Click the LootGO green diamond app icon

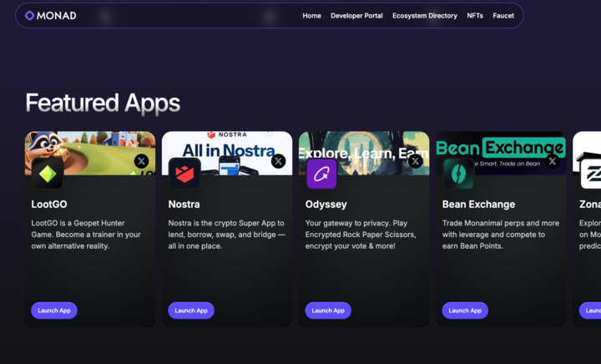(x=48, y=174)
